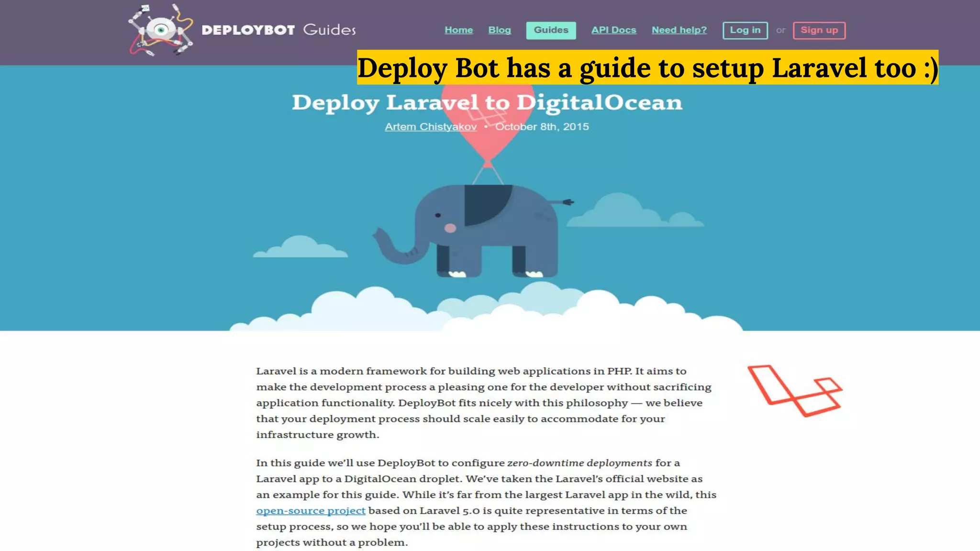Open author Artem Chistyakov's profile link

(431, 127)
